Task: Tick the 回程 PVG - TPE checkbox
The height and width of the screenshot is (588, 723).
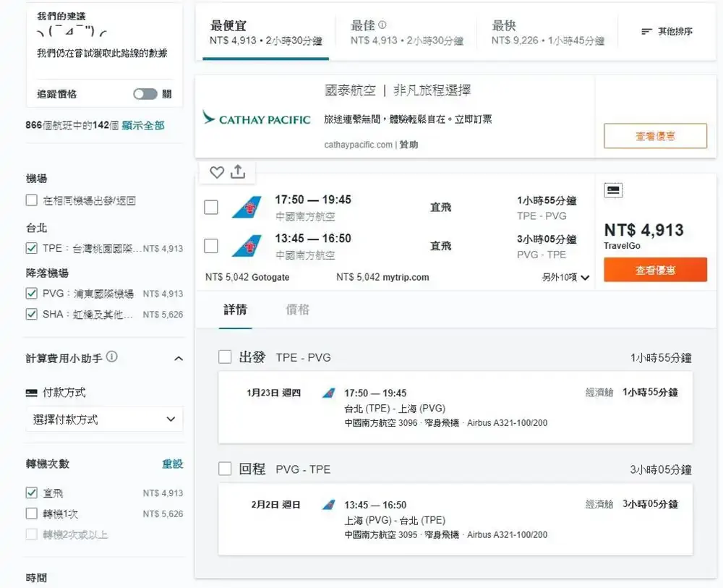Action: 225,469
